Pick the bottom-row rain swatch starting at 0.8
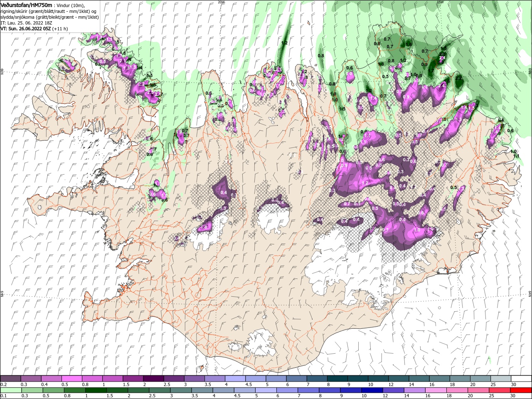 (74, 390)
